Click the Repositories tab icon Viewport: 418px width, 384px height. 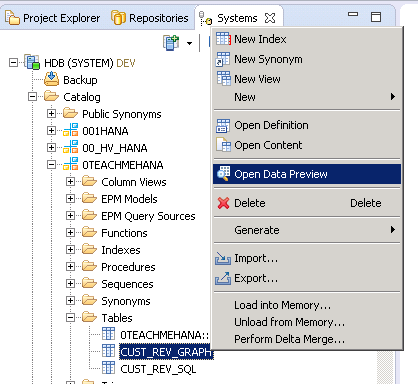coord(118,17)
